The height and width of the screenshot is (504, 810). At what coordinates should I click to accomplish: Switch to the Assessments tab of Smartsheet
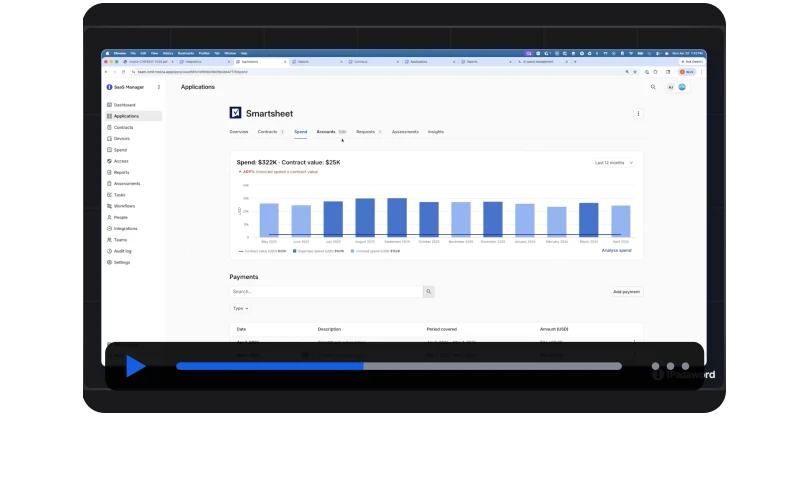(405, 132)
